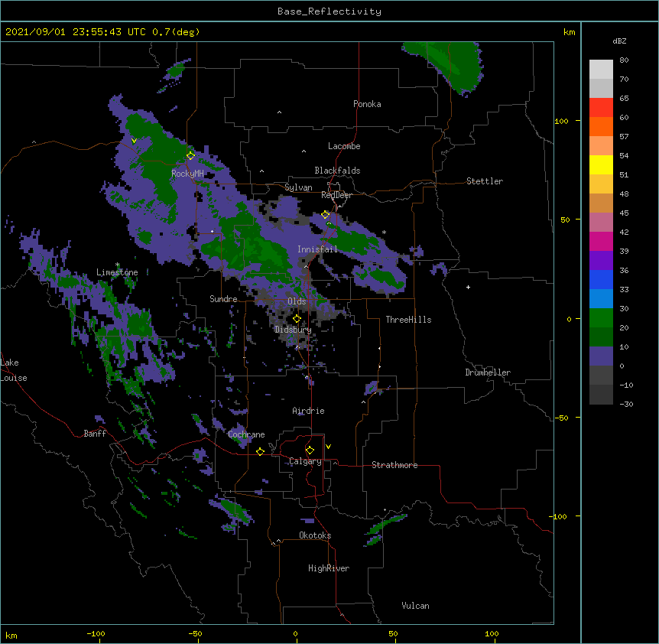Click the white asterisk marker above Limestone
This screenshot has width=659, height=644.
click(118, 265)
